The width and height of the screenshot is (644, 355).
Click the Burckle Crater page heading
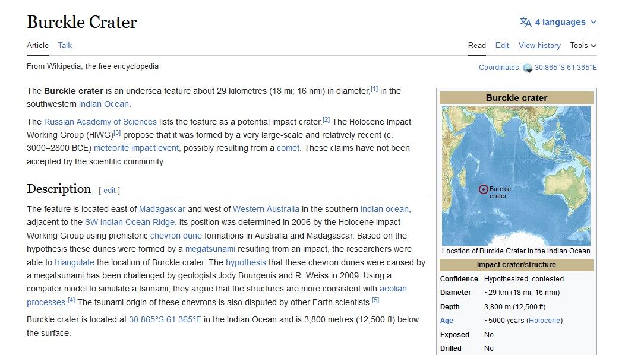click(x=82, y=22)
